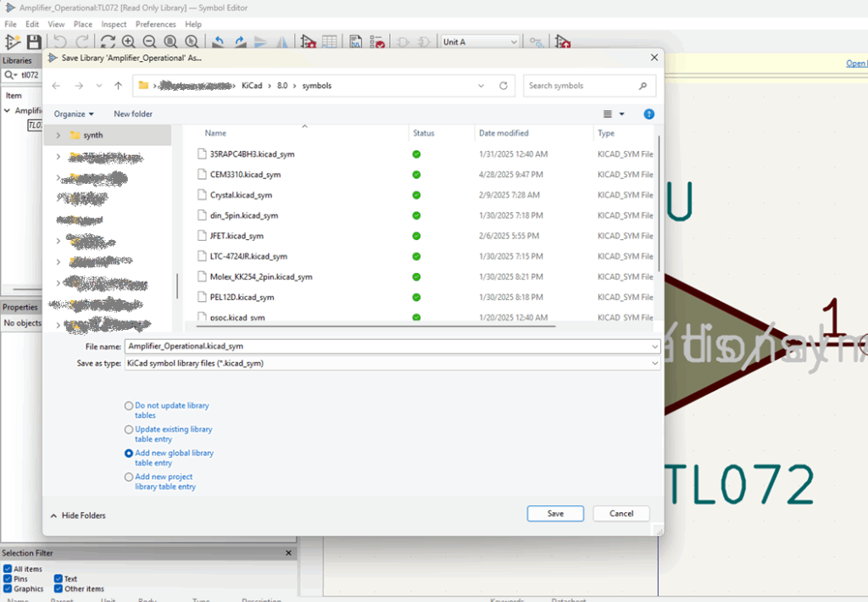Uncheck All items in Selection Filter
This screenshot has height=602, width=868.
coord(8,569)
